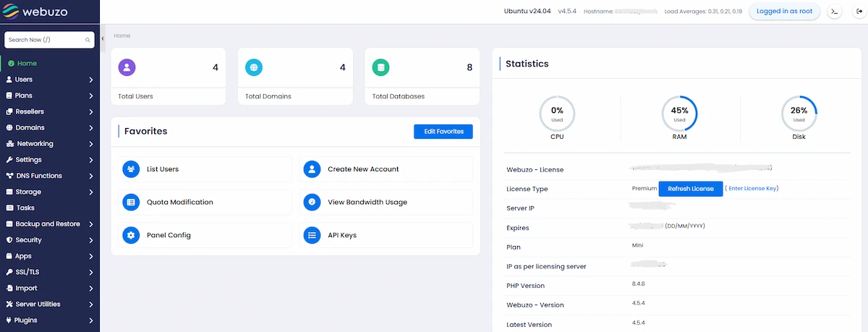Click the API Keys list icon
This screenshot has width=868, height=332.
pyautogui.click(x=312, y=235)
